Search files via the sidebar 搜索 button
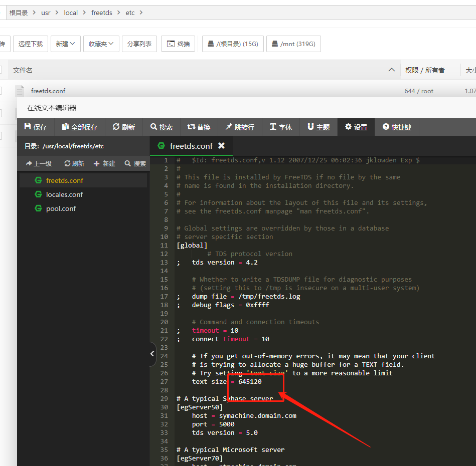Viewport: 476px width, 466px height. [x=135, y=164]
